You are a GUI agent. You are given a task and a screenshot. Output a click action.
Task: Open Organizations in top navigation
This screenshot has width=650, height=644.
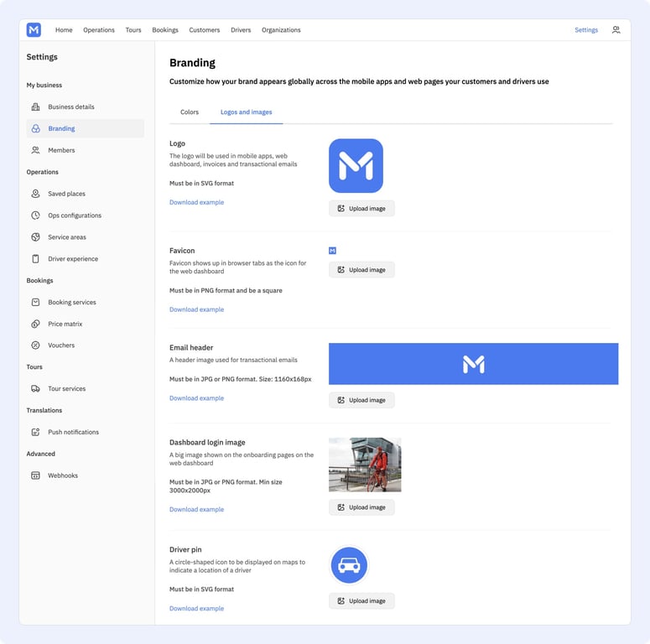coord(281,30)
